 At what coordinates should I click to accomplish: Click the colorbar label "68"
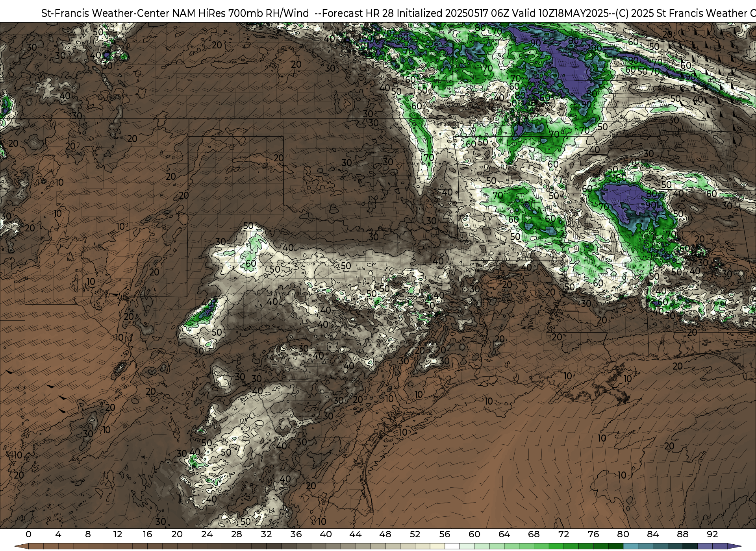click(x=534, y=534)
